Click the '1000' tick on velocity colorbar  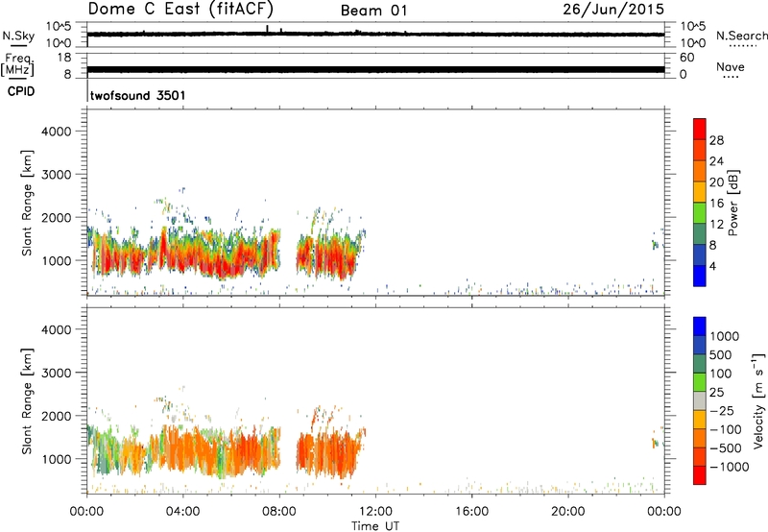[724, 336]
